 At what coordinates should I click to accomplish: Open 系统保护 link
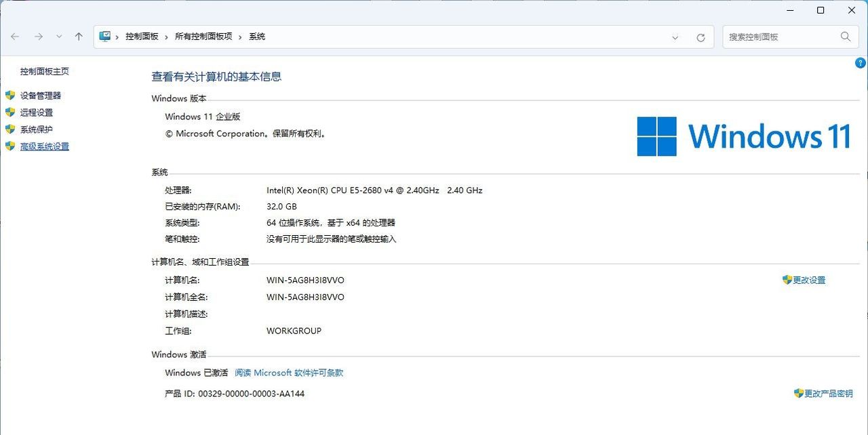[37, 129]
